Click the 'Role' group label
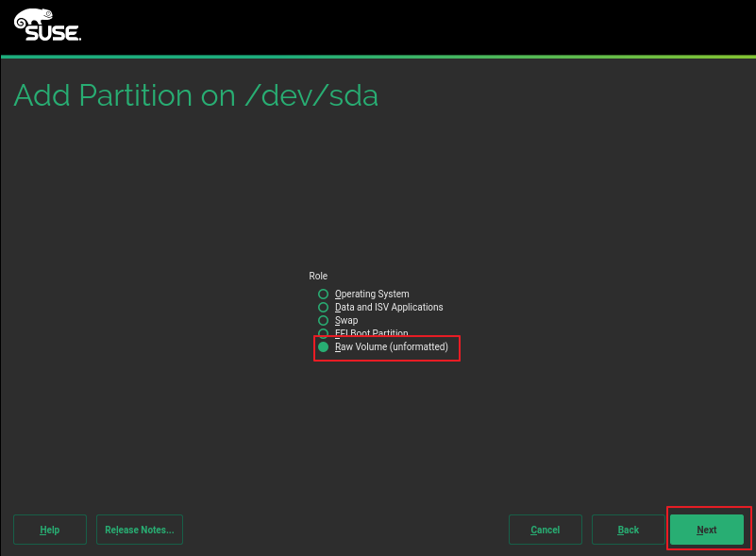 (x=318, y=276)
